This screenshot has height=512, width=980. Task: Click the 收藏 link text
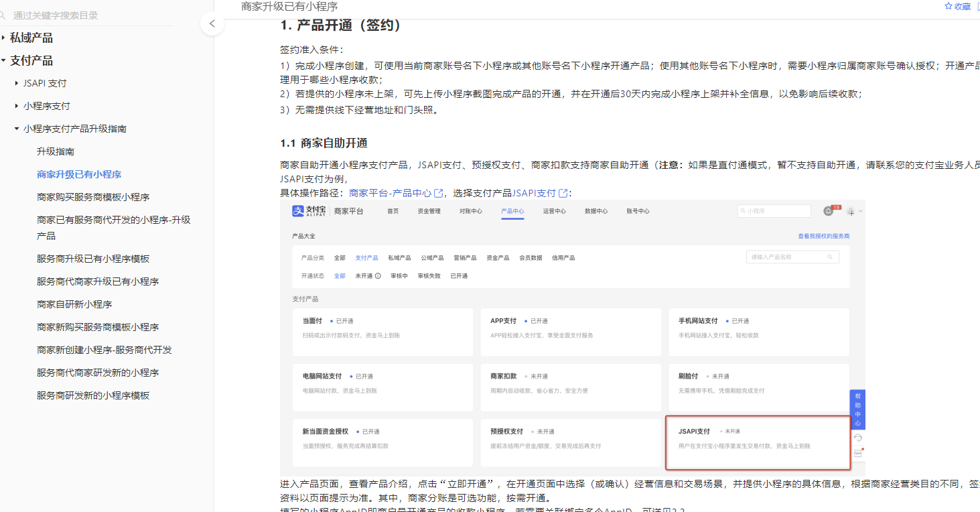tap(963, 6)
